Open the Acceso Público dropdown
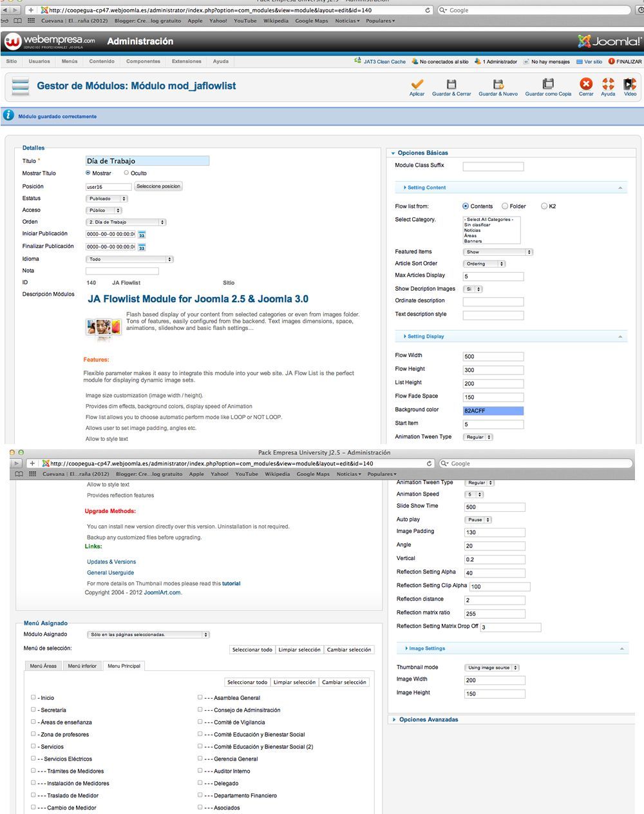 104,210
